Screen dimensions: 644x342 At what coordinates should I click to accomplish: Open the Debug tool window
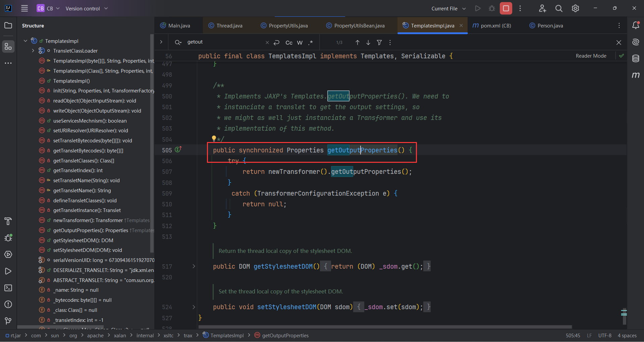point(8,238)
